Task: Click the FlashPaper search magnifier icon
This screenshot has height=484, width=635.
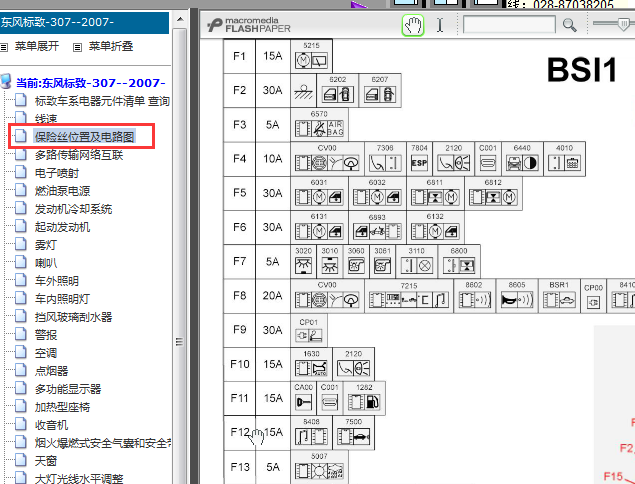Action: pyautogui.click(x=569, y=25)
